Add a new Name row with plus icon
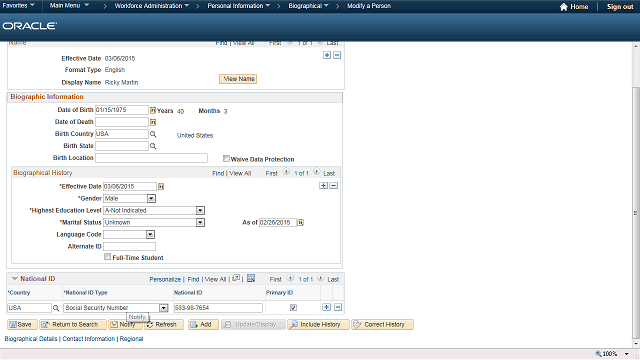Image resolution: width=640 pixels, height=360 pixels. 327,55
